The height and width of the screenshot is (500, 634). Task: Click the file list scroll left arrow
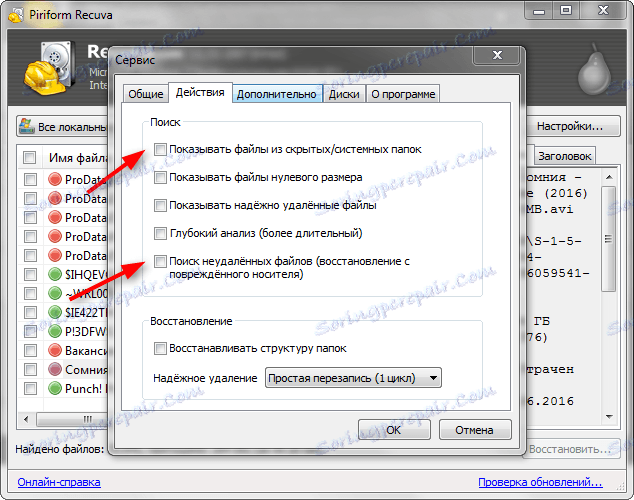pyautogui.click(x=26, y=419)
